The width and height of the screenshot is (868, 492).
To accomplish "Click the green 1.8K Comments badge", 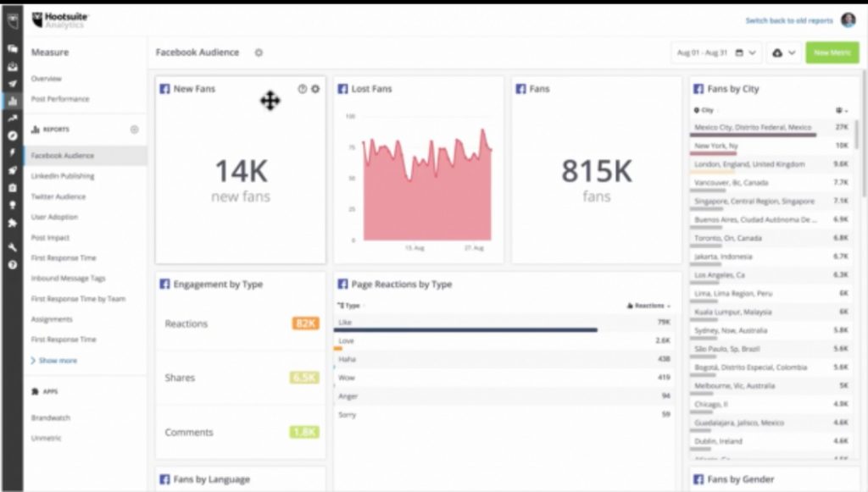I will pos(304,432).
